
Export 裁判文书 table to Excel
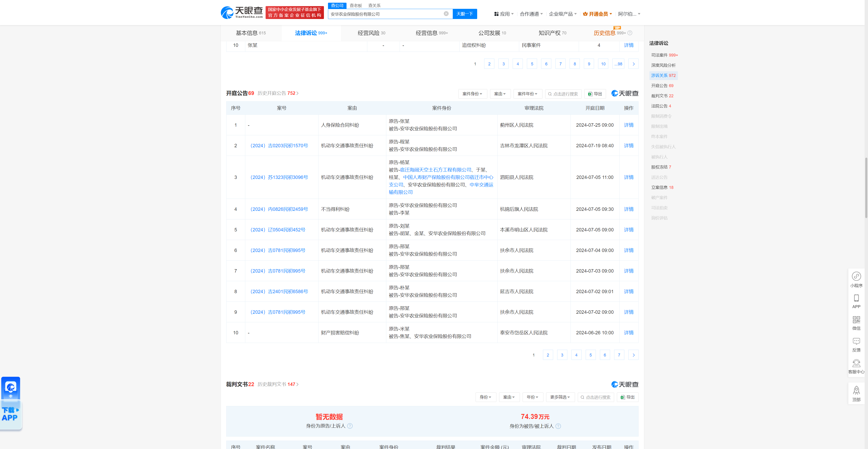(628, 397)
